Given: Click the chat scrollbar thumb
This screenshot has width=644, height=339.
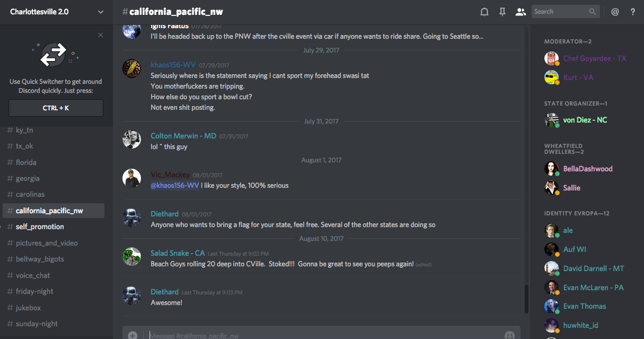Looking at the screenshot, I should [x=526, y=298].
